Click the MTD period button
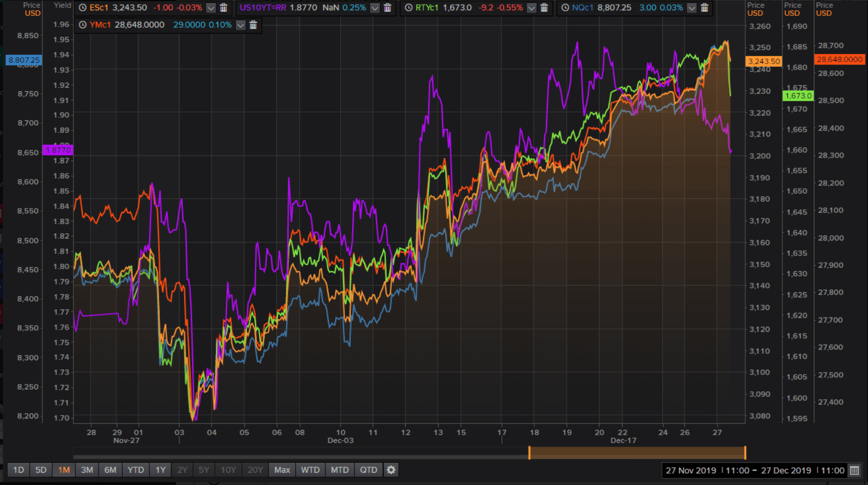868x485 pixels. pos(340,470)
